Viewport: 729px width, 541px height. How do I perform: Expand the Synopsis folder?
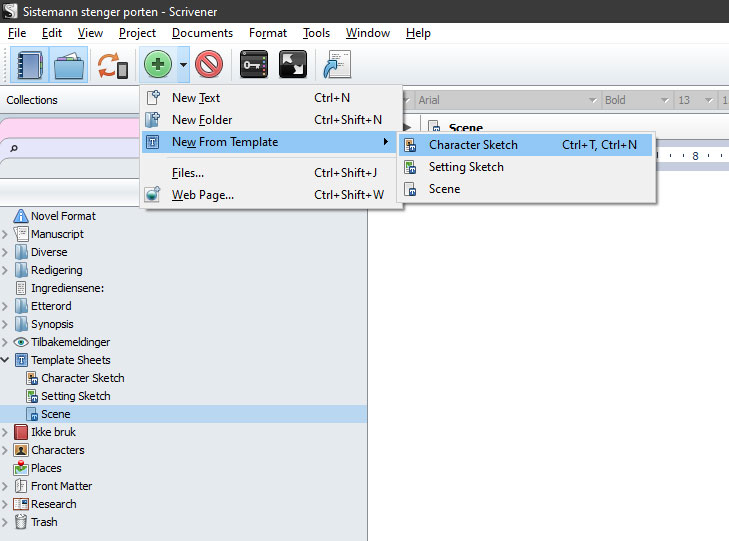coord(5,324)
